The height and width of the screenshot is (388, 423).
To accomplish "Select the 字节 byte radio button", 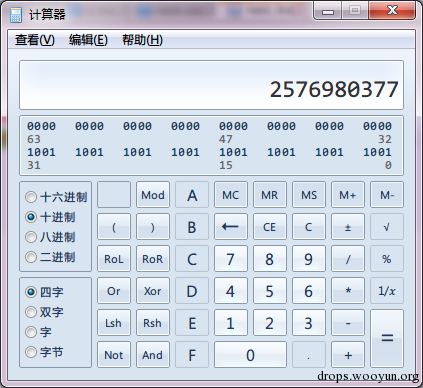I will tap(31, 352).
